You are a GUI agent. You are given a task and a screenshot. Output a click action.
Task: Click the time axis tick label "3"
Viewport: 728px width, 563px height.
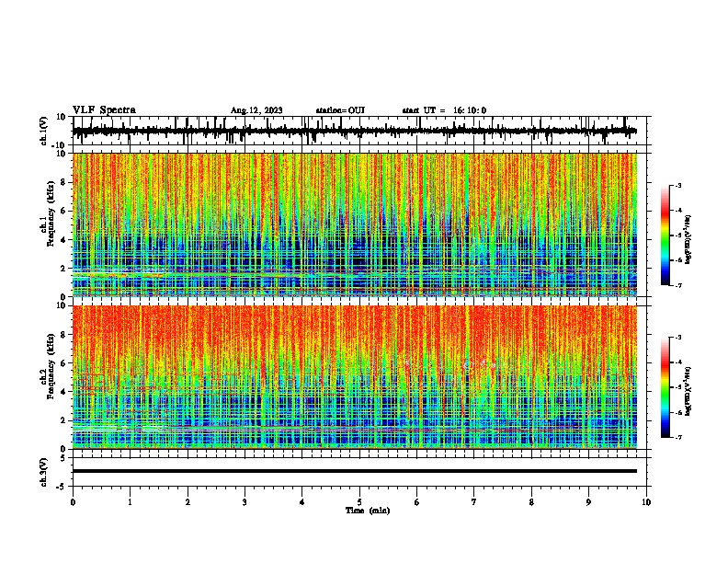click(245, 502)
